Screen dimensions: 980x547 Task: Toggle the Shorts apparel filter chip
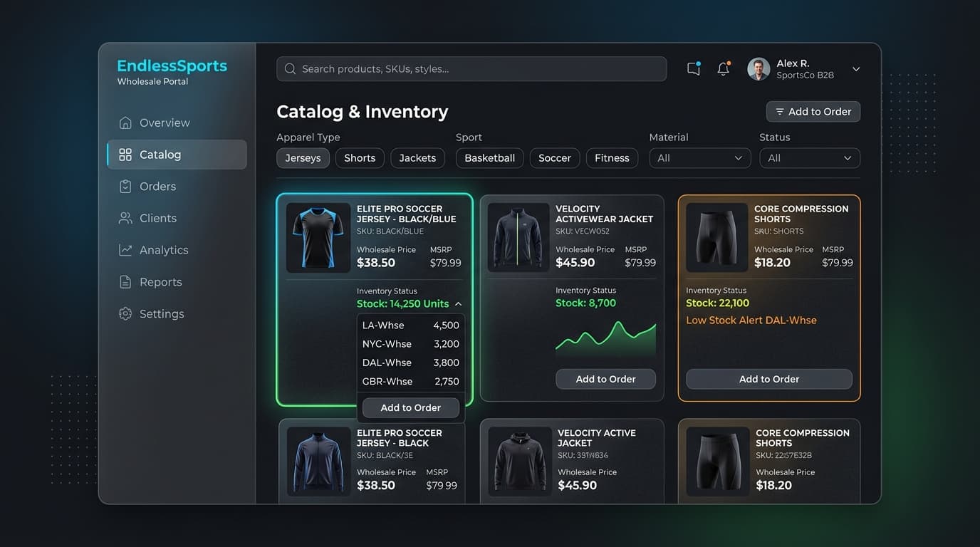click(360, 158)
